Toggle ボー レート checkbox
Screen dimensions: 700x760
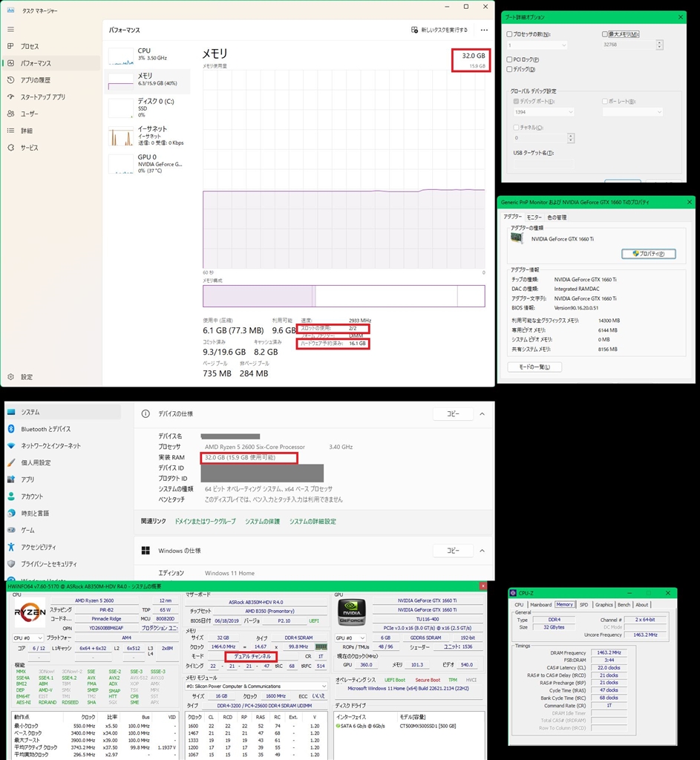click(604, 101)
